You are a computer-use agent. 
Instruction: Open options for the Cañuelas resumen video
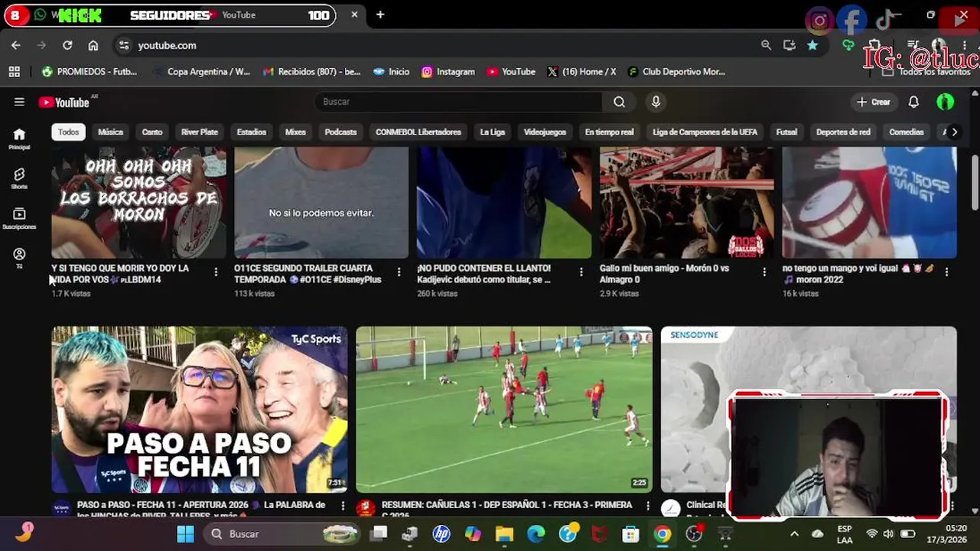[647, 506]
